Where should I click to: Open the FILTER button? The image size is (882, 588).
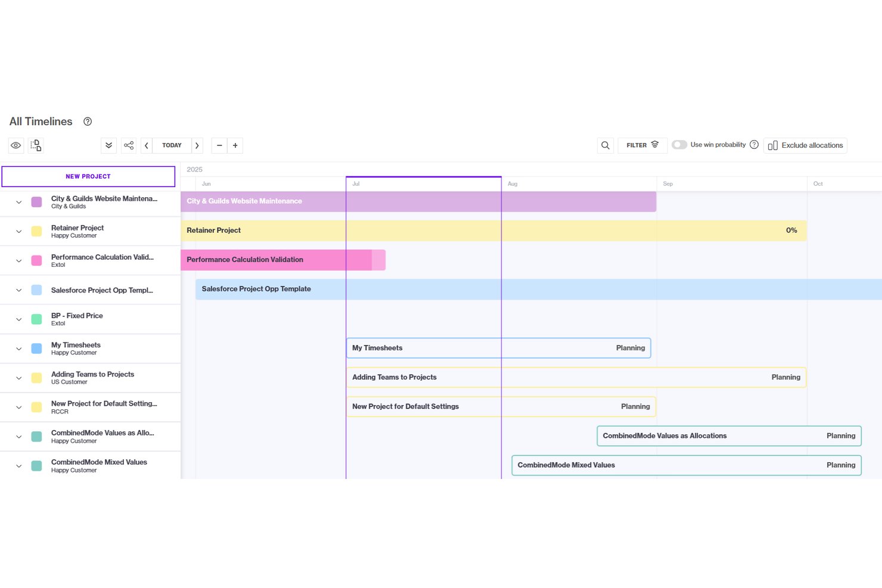coord(642,145)
